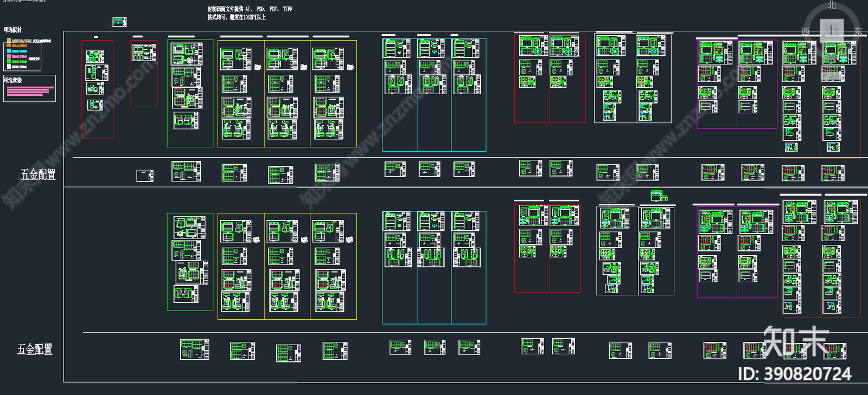Screen dimensions: 868x395
Task: Pick the upper 五金配置 row label
Action: click(x=38, y=174)
